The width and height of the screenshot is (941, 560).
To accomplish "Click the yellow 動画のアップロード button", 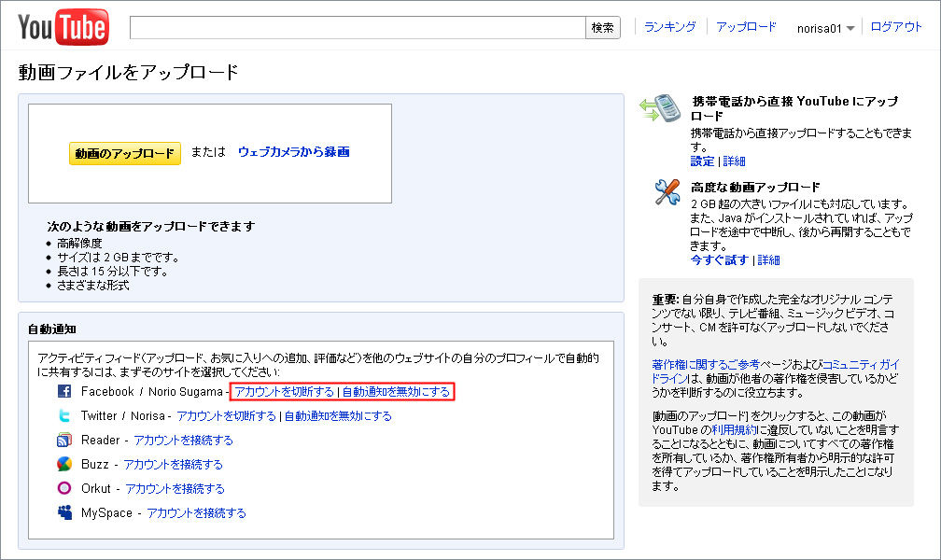I will pos(125,153).
